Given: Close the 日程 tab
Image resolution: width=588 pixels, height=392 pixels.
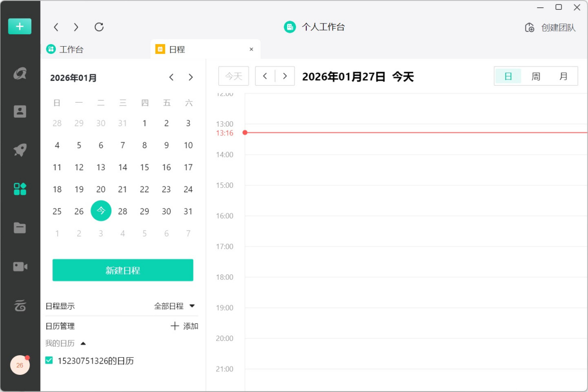Looking at the screenshot, I should click(x=251, y=50).
